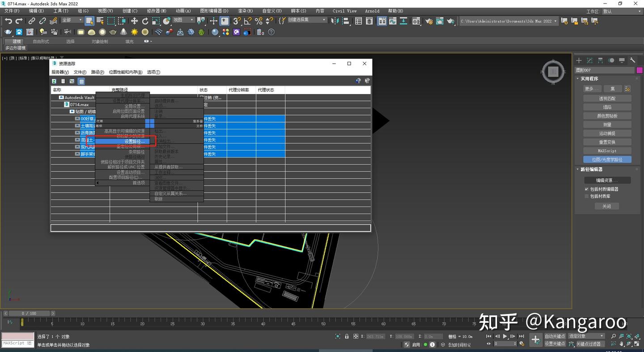Activate the Pan hand icon in viewport navigation
Viewport: 644px width, 352px height.
(x=621, y=343)
